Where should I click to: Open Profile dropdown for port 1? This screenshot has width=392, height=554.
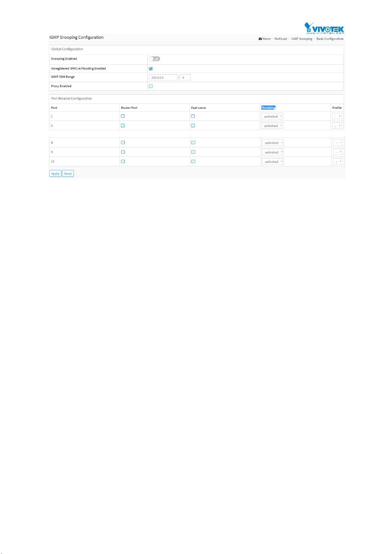[x=337, y=116]
